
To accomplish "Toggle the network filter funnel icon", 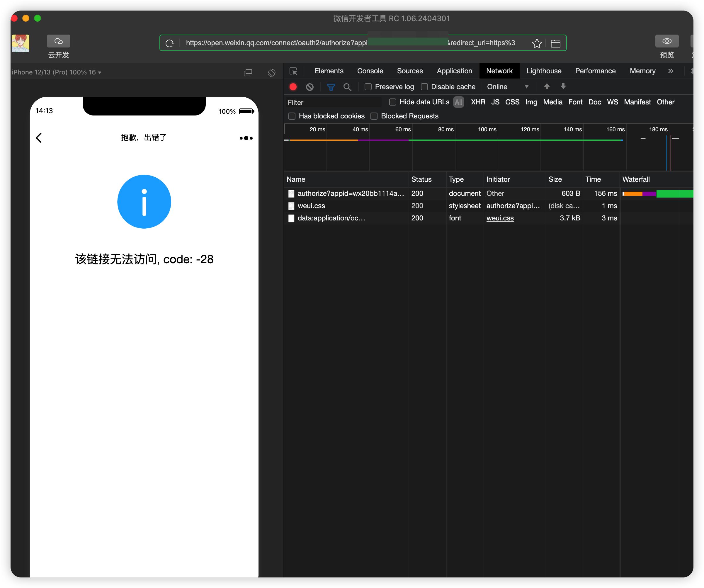I will tap(331, 87).
